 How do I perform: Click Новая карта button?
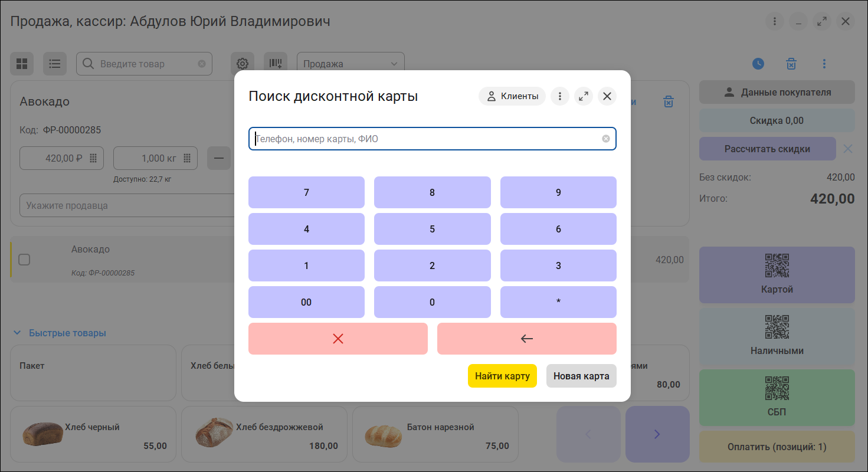pyautogui.click(x=581, y=376)
